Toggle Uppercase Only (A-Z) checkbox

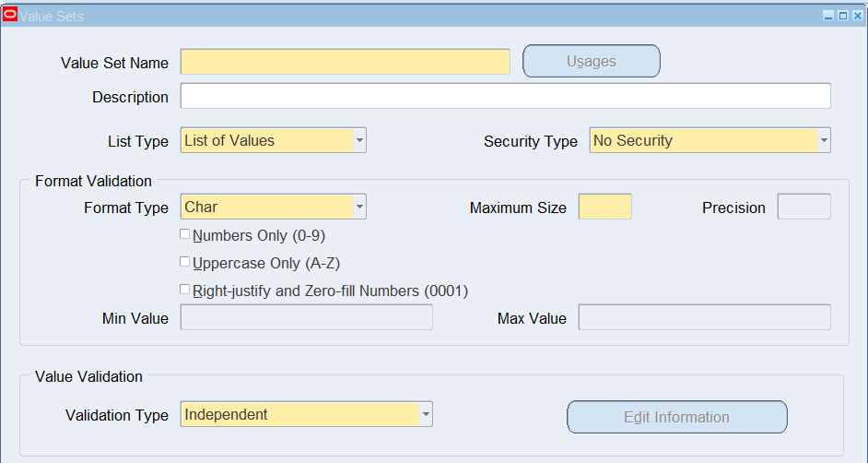tap(185, 261)
